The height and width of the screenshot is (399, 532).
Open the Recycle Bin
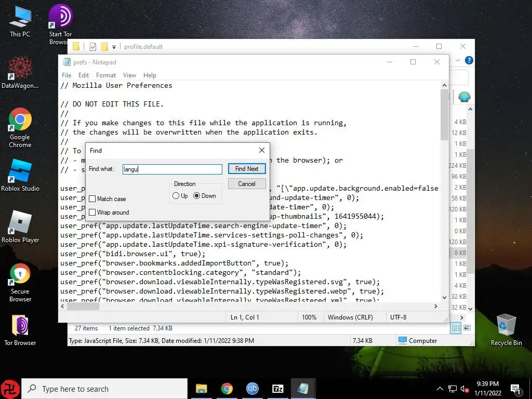click(506, 330)
